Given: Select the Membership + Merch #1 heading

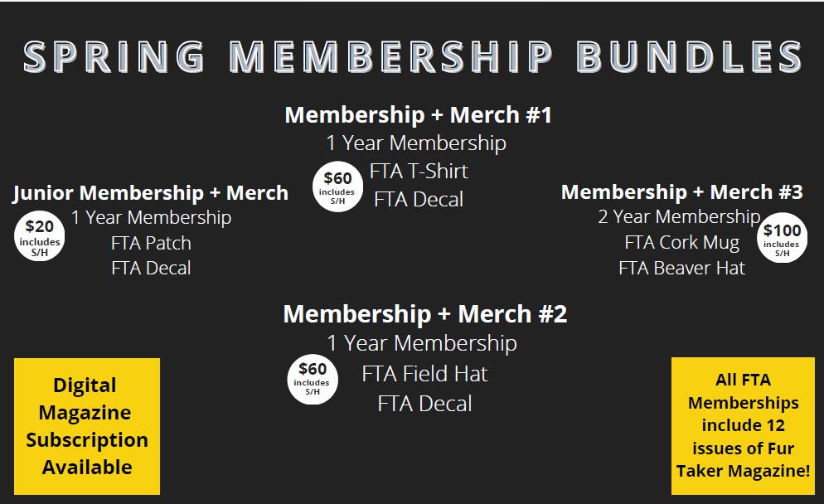Looking at the screenshot, I should [418, 114].
